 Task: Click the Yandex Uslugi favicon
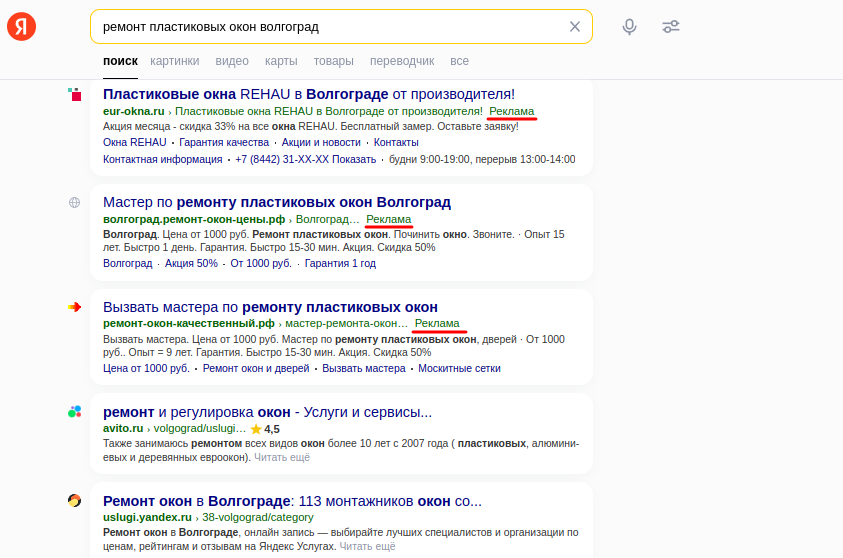coord(75,501)
